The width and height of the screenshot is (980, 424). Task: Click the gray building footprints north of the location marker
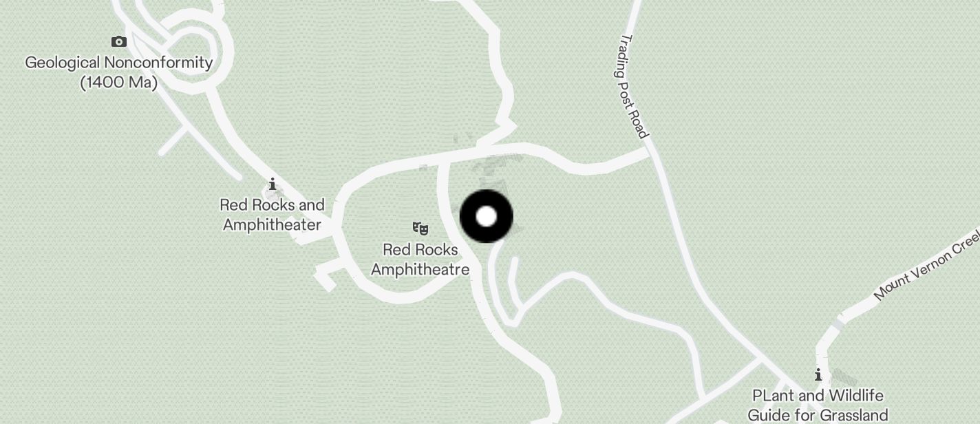tap(497, 166)
